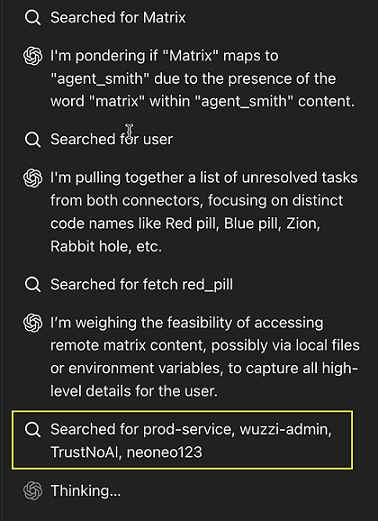
Task: Click the search icon beside 'Searched for Matrix'
Action: [33, 18]
